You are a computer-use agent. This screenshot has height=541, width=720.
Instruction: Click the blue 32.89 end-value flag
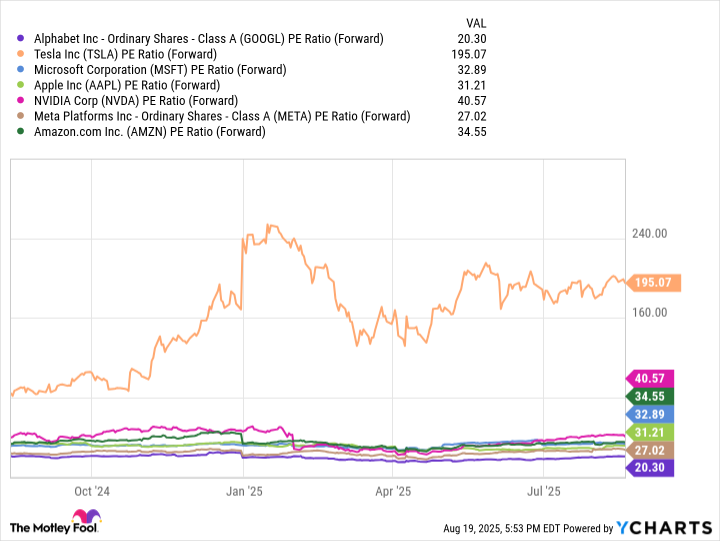click(x=649, y=414)
